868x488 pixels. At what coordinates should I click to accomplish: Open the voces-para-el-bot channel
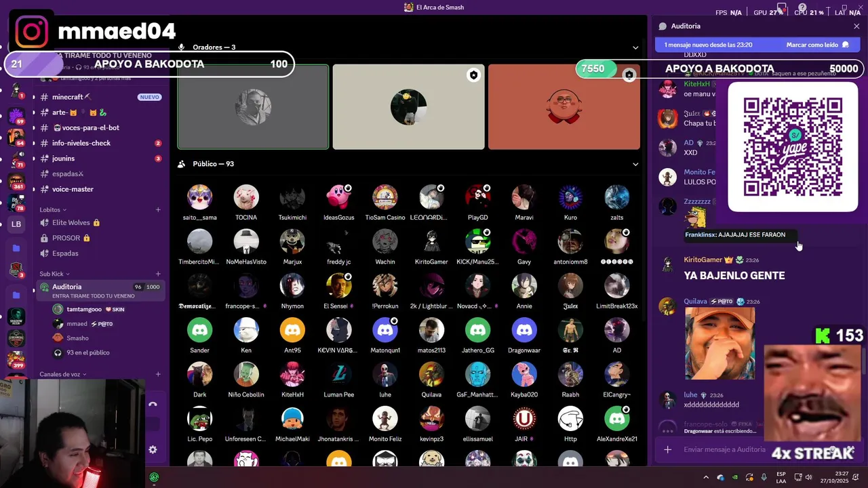click(x=102, y=127)
